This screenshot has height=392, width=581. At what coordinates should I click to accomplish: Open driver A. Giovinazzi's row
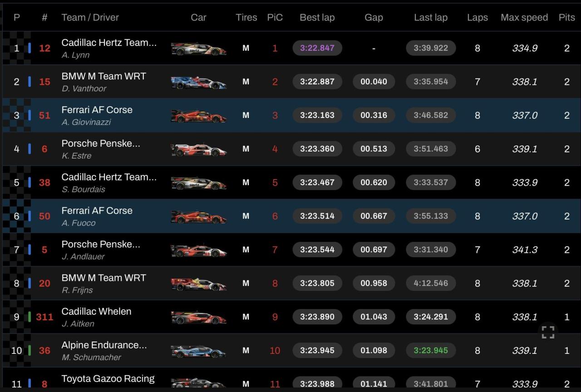coord(86,122)
